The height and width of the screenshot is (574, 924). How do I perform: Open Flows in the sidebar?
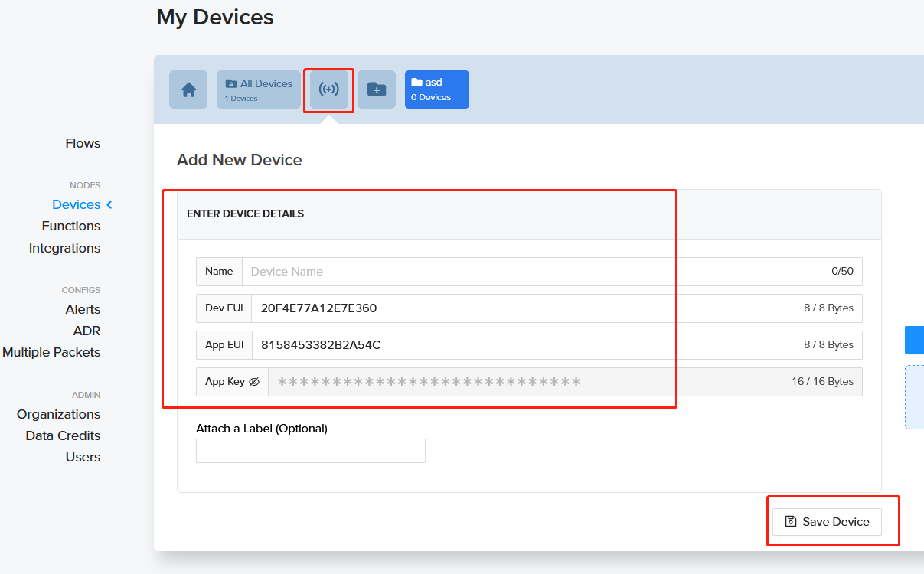83,143
